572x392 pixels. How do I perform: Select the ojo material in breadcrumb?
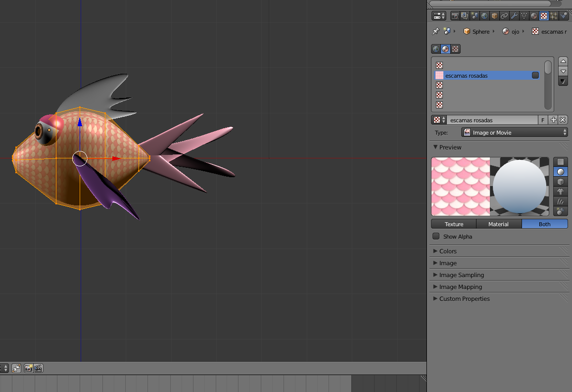click(x=511, y=31)
